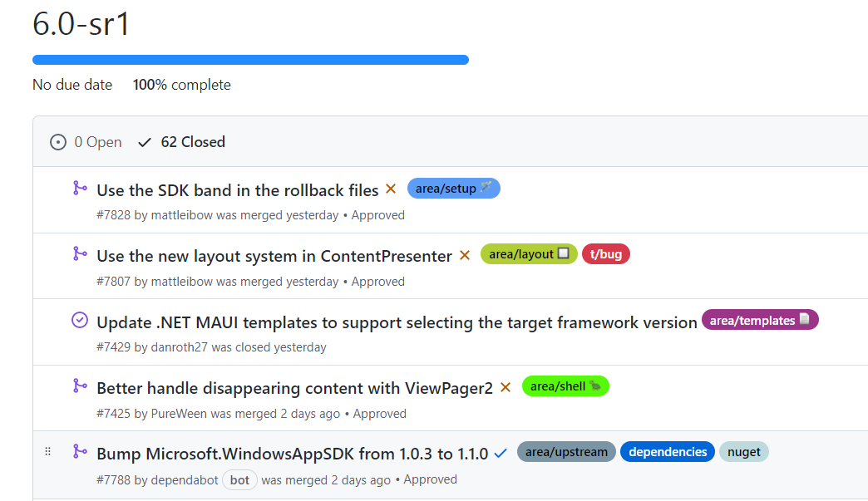The image size is (868, 501).
Task: Select the area/templates label
Action: [x=760, y=320]
